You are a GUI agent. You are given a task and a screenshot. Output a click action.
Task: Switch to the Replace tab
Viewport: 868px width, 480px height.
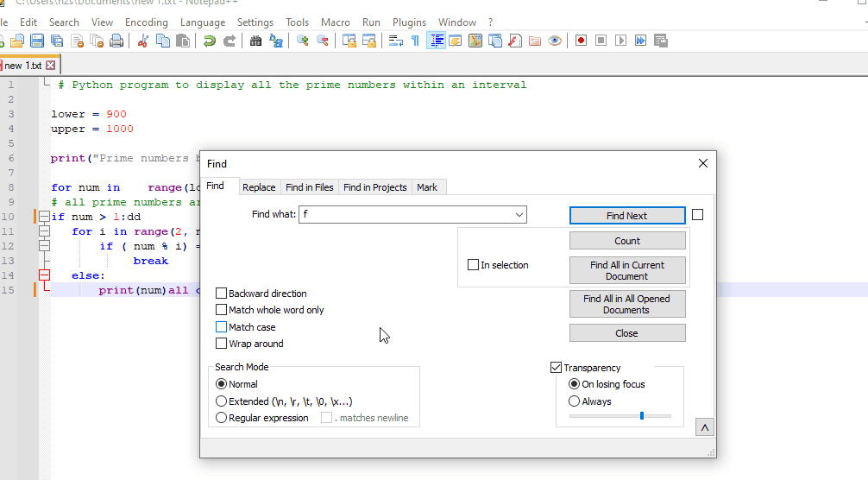[259, 187]
